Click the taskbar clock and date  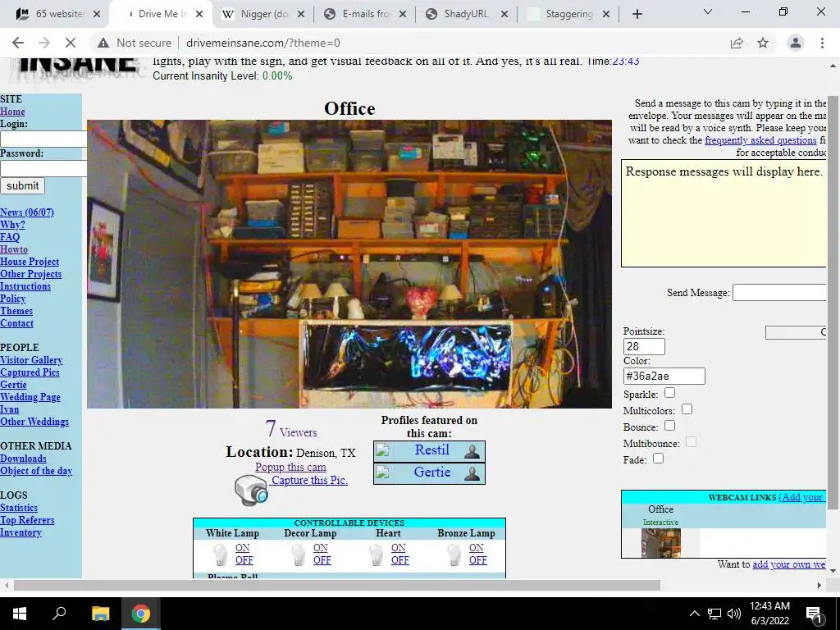(x=769, y=614)
